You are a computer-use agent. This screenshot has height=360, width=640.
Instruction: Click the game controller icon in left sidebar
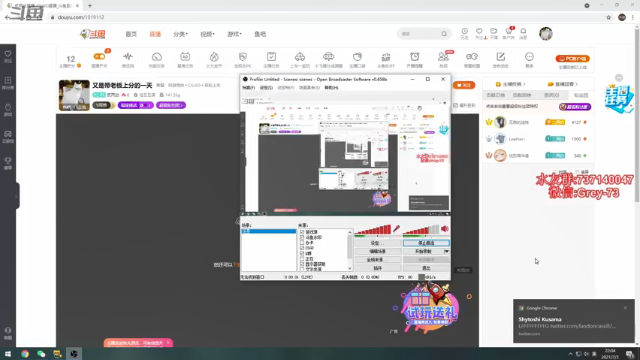point(8,134)
